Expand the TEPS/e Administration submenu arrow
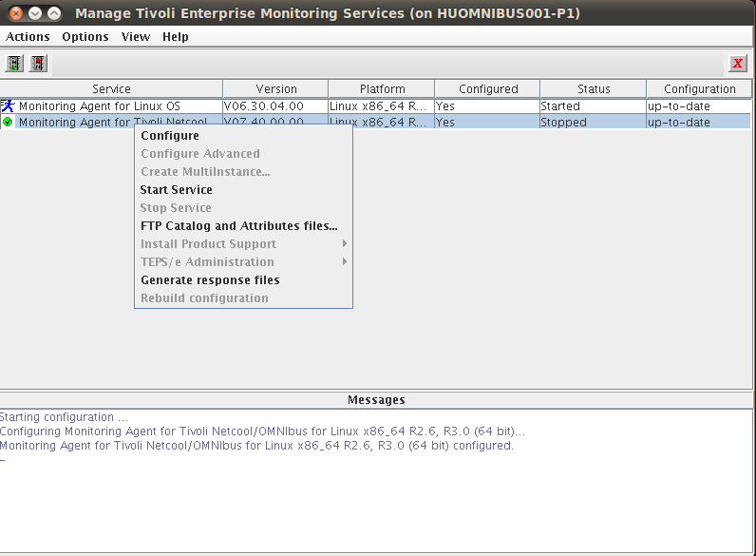This screenshot has height=556, width=756. [x=344, y=261]
